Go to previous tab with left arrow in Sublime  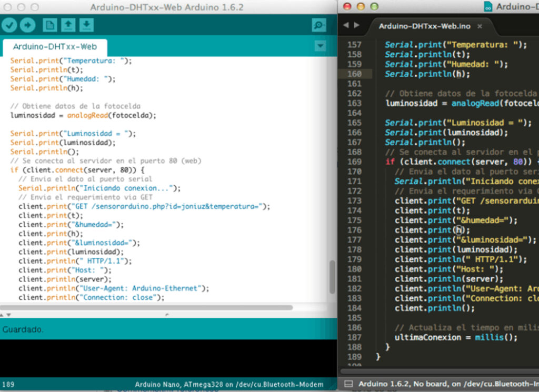(x=346, y=25)
